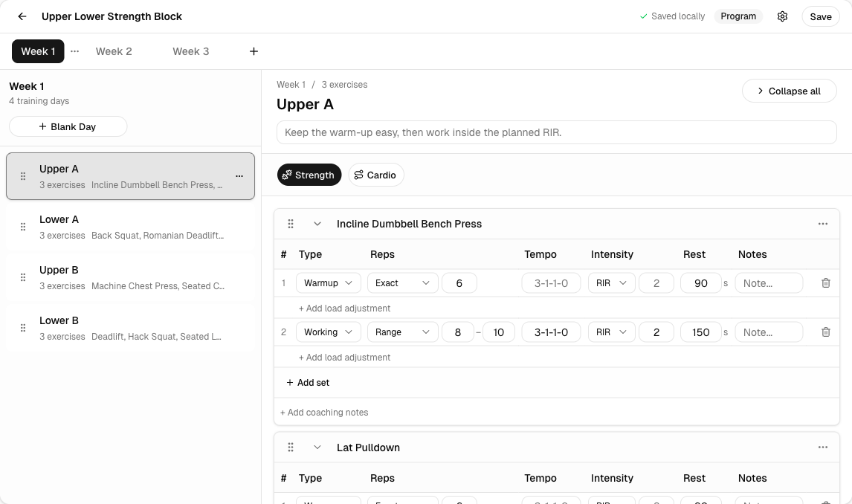The width and height of the screenshot is (852, 504).
Task: Select the Cardio exercise tab
Action: 376,175
